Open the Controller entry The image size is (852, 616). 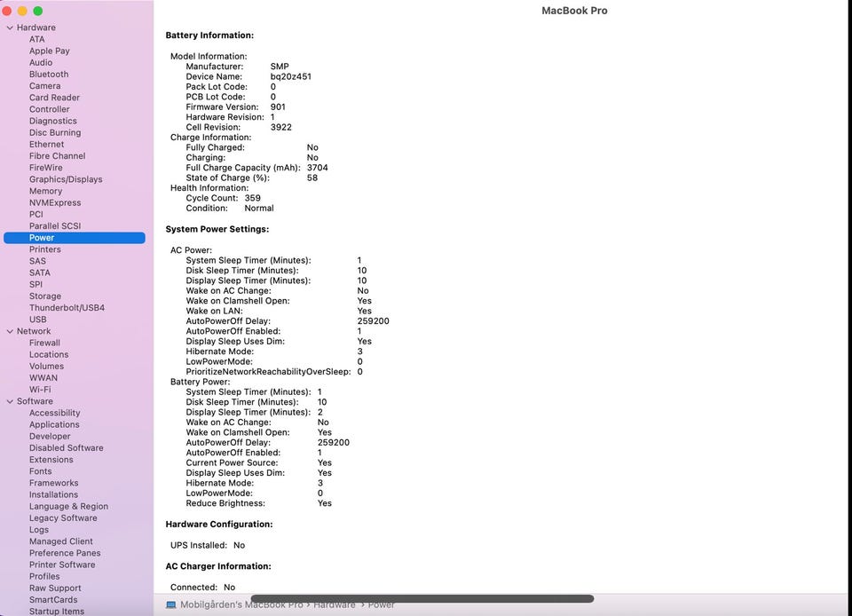pyautogui.click(x=50, y=109)
